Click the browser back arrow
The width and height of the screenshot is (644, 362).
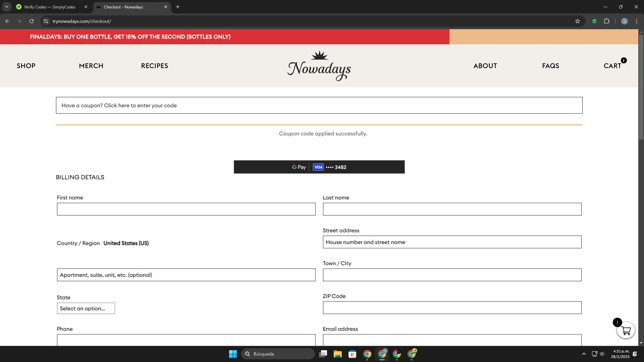(x=7, y=21)
